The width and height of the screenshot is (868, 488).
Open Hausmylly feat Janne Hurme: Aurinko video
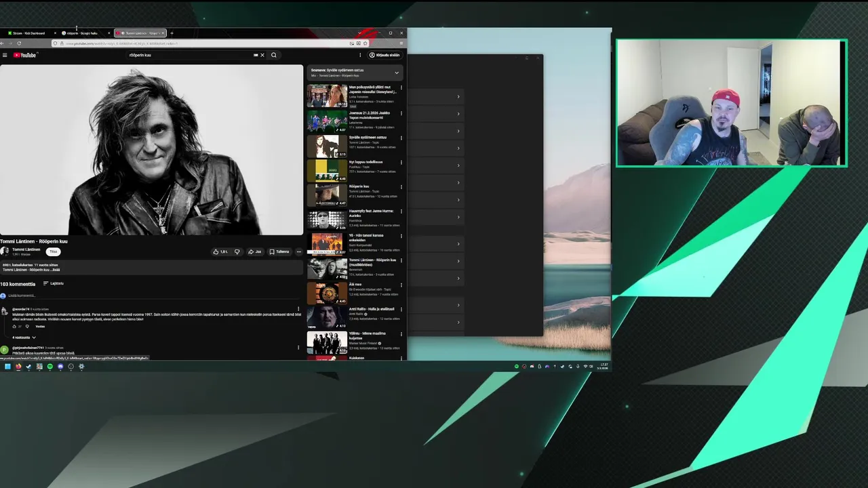(327, 219)
